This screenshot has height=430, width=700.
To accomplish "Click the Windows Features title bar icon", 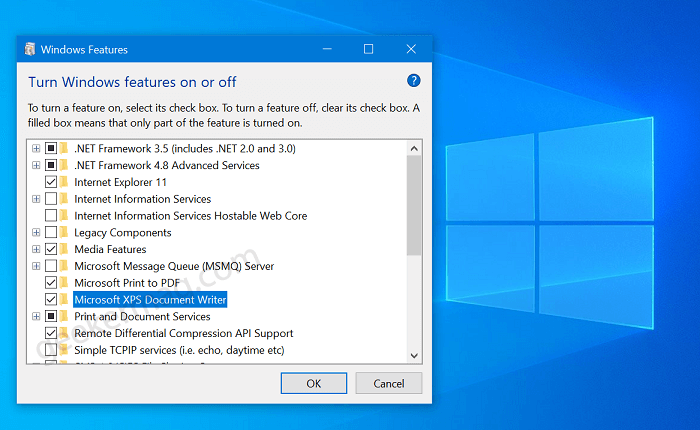I will 30,49.
